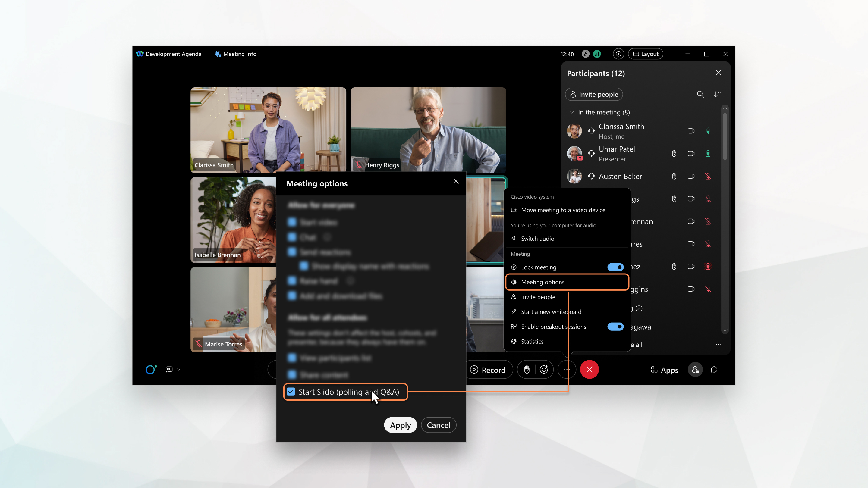Expand the In the meeting section

pyautogui.click(x=571, y=111)
